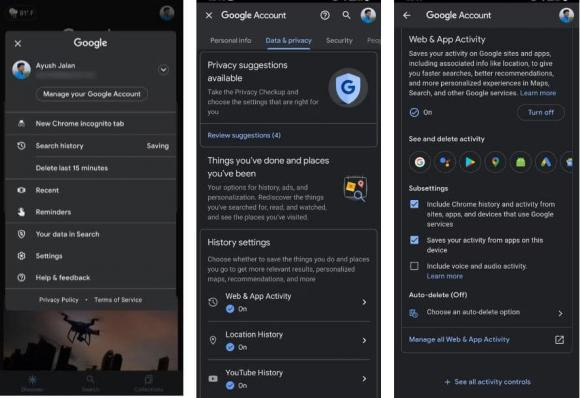Enable Include voice and audio activity checkbox
Image resolution: width=580 pixels, height=398 pixels.
point(414,266)
